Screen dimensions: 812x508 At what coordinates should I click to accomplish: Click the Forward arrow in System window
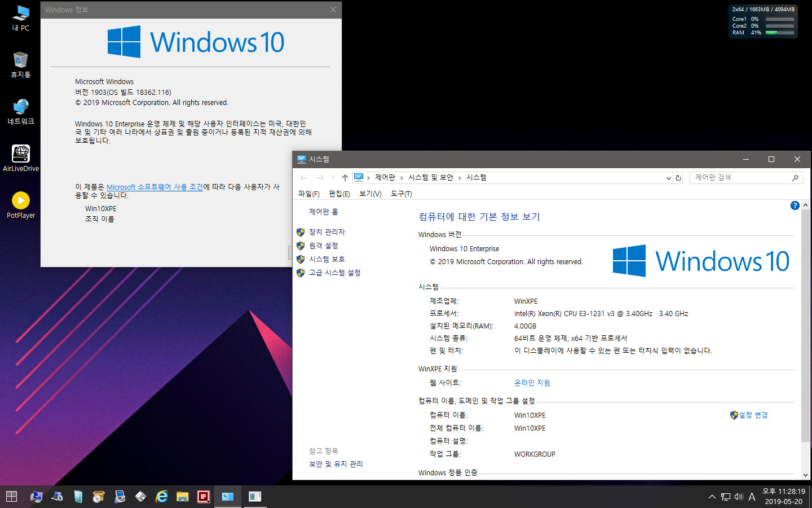(x=320, y=178)
